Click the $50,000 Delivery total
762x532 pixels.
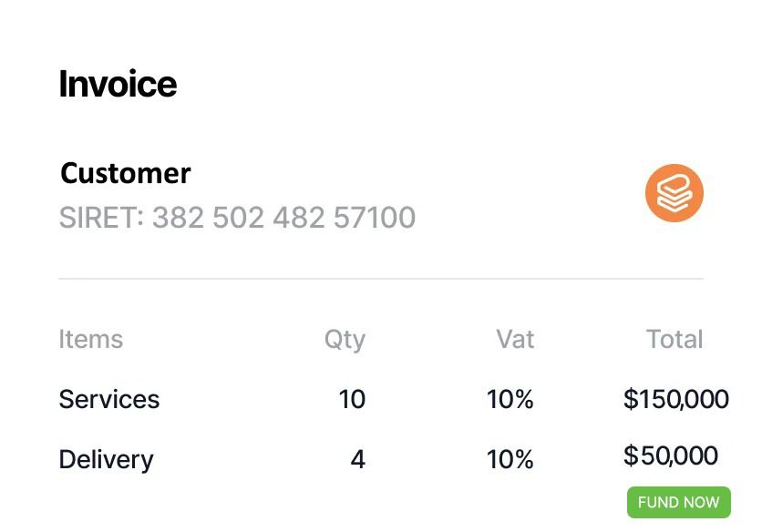(x=671, y=455)
